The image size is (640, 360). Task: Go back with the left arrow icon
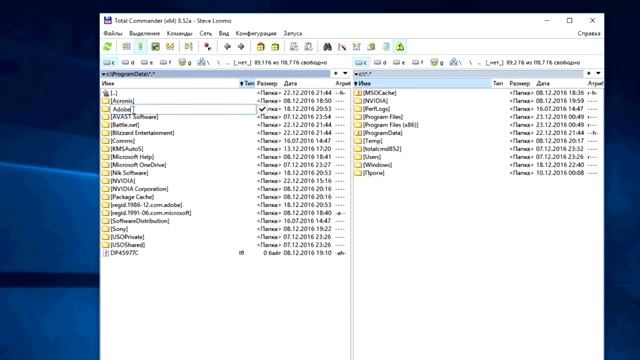click(x=227, y=47)
